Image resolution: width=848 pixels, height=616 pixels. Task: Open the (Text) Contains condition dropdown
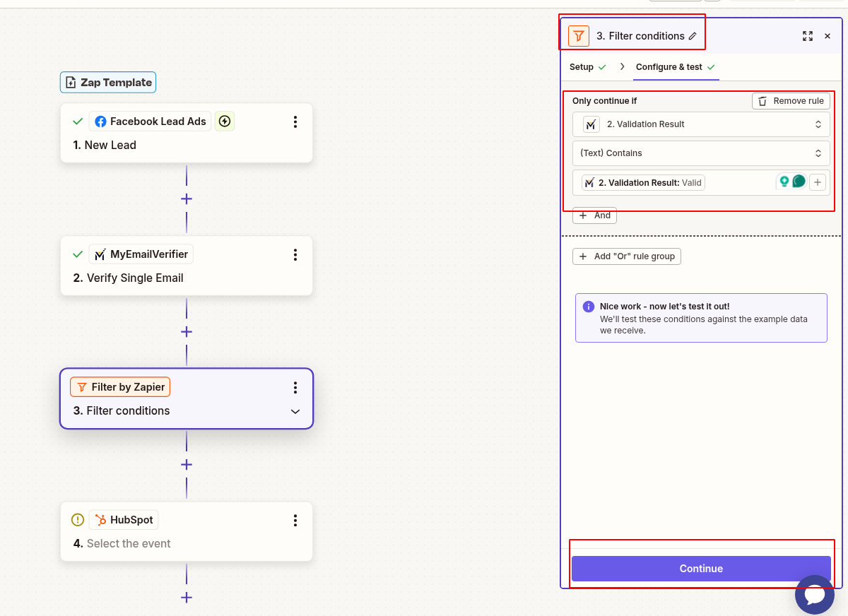(701, 153)
